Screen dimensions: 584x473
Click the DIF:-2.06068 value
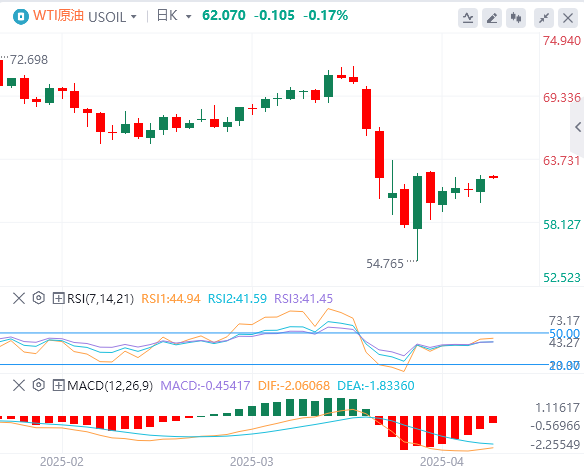(294, 386)
